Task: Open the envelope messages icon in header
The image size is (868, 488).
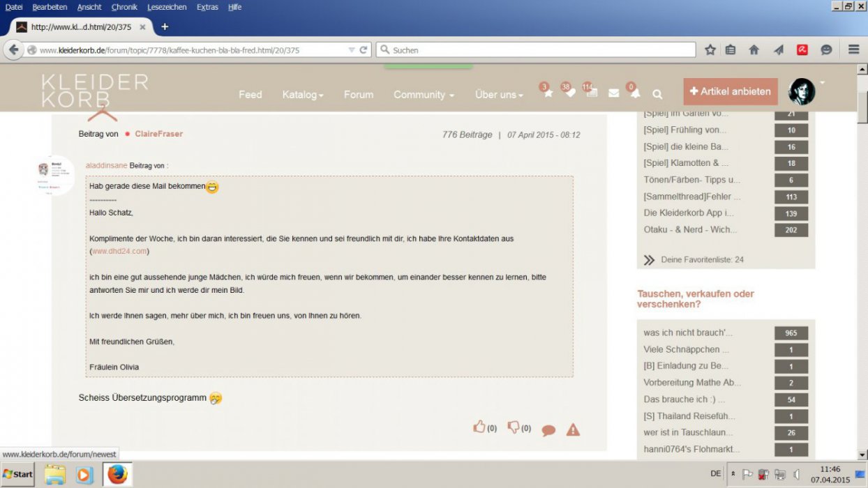Action: point(613,93)
